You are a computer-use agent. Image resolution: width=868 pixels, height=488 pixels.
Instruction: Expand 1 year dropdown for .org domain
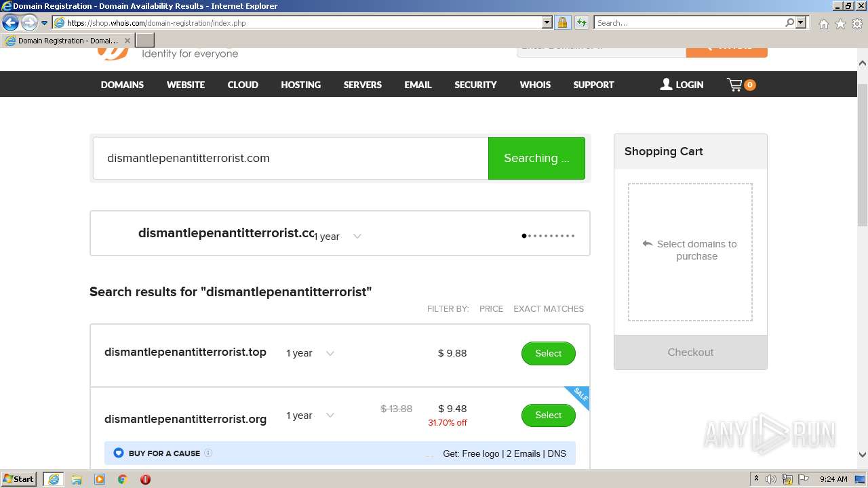coord(311,415)
